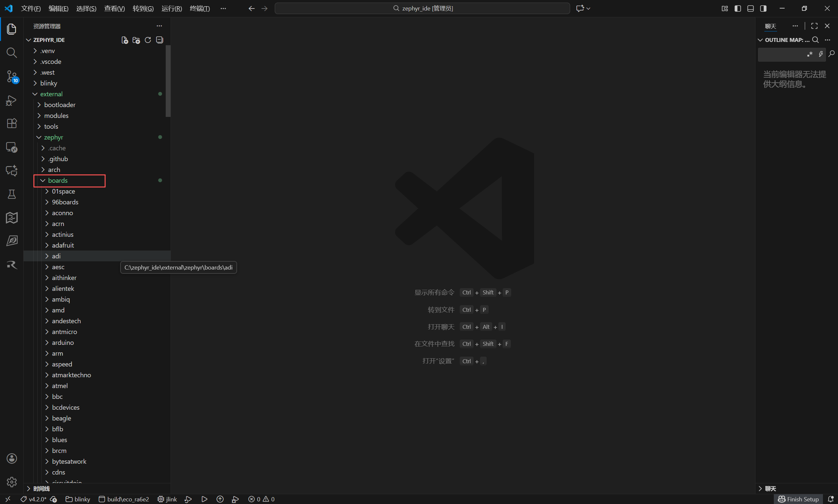The image size is (838, 504).
Task: Open the Search view in activity bar
Action: pyautogui.click(x=11, y=53)
